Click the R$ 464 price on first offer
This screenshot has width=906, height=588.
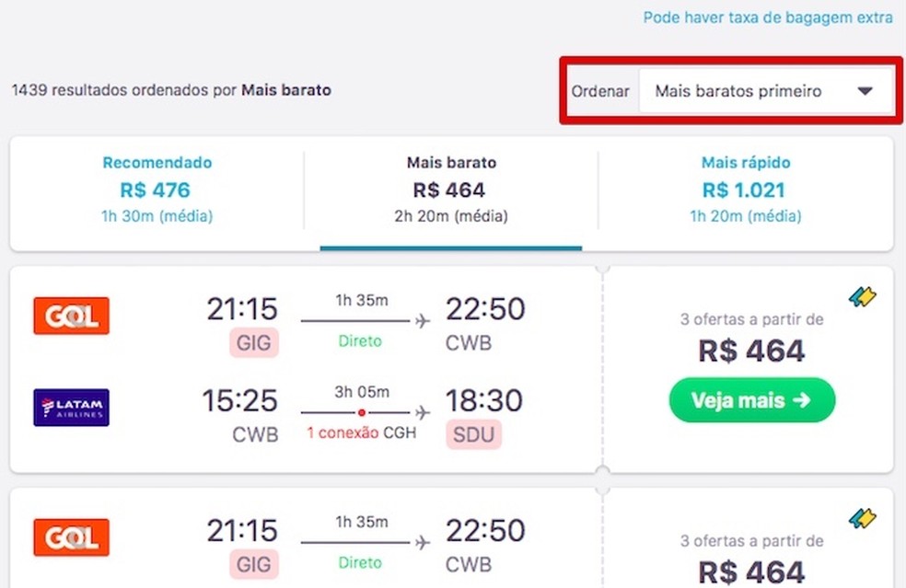pos(752,351)
